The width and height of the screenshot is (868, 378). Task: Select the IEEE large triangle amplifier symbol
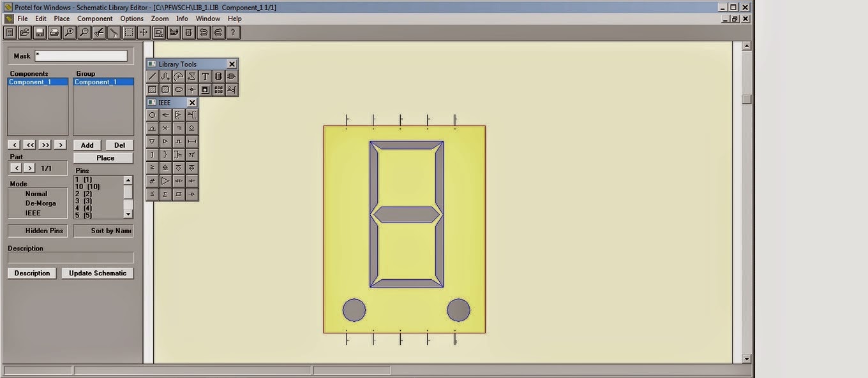[x=165, y=181]
